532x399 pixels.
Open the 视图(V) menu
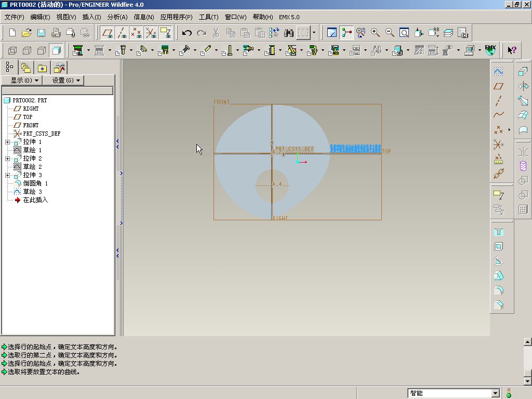[x=66, y=17]
